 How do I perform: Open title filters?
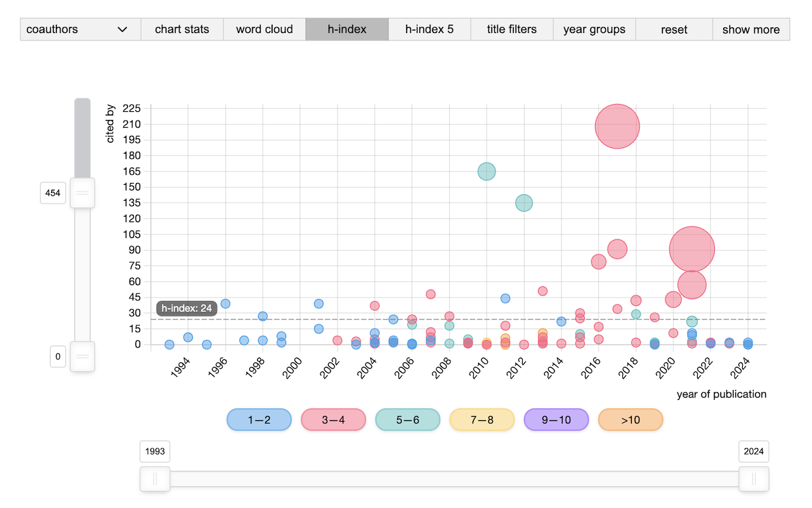512,29
